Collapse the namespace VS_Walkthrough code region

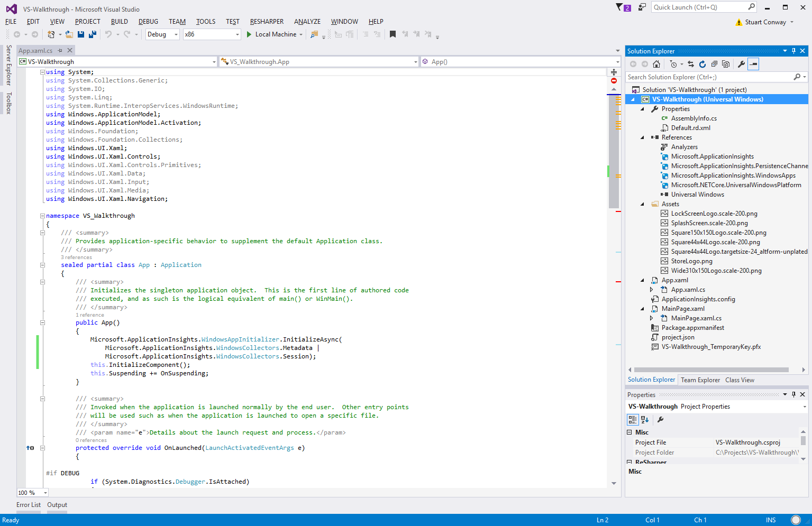tap(42, 216)
